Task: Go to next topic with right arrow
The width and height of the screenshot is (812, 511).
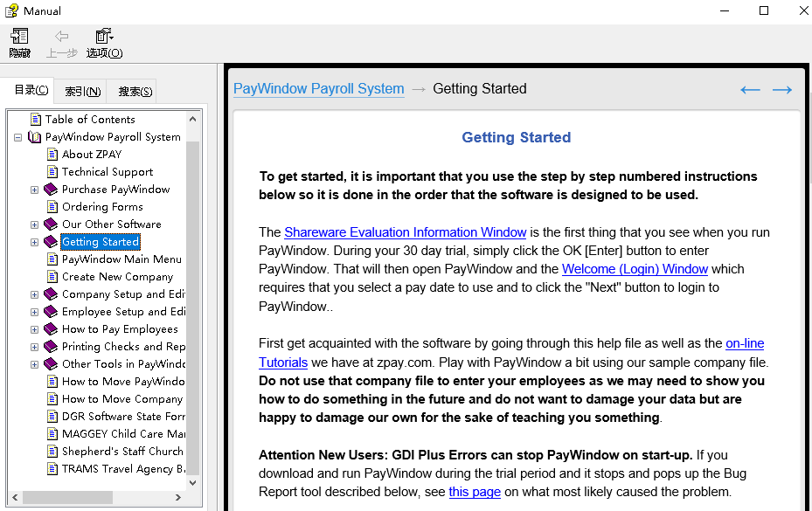Action: (782, 90)
